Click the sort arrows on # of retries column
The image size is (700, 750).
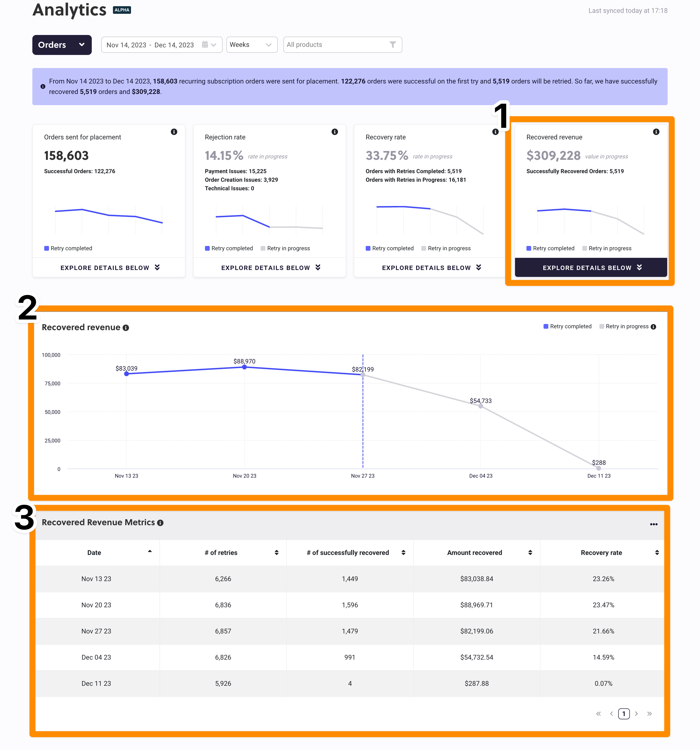tap(277, 553)
